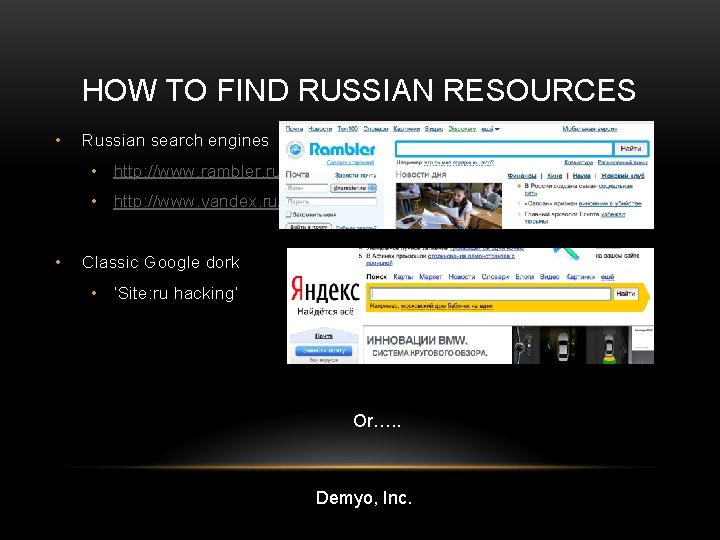Click the 'Russian search engines' bullet text
Image resolution: width=720 pixels, height=540 pixels.
[175, 140]
